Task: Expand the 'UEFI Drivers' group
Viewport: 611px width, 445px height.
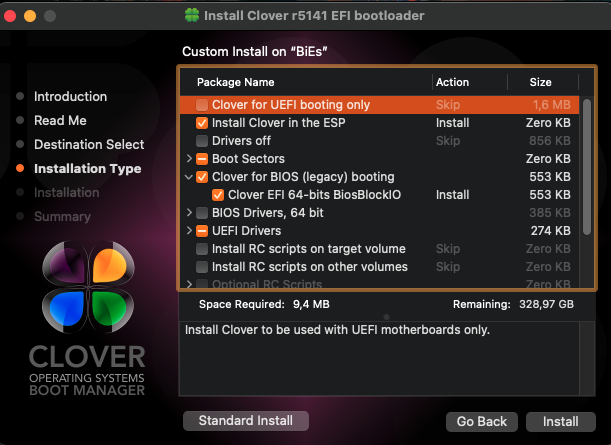Action: [189, 231]
